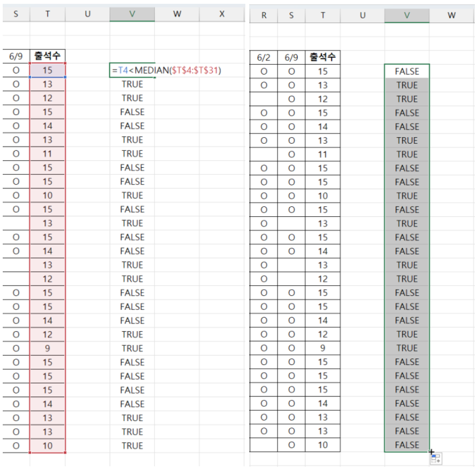This screenshot has height=469, width=476.
Task: Select column U header in left sheet
Action: click(x=87, y=14)
